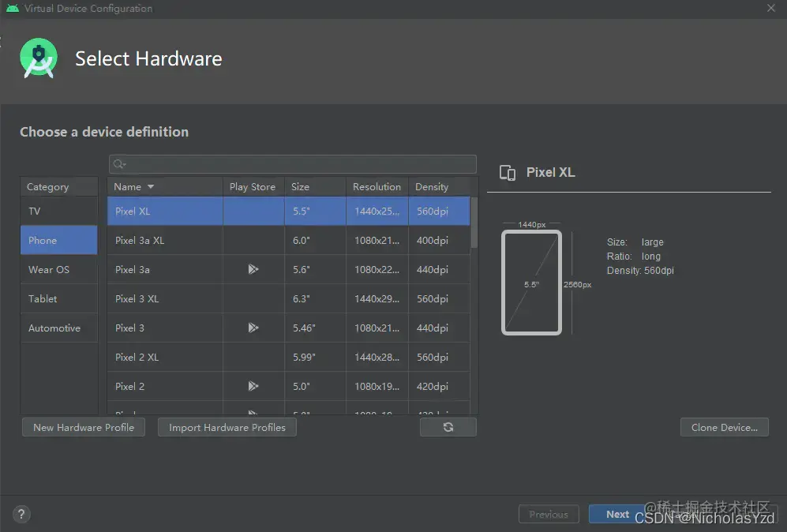Click the Category column header
Viewport: 787px width, 532px height.
59,187
